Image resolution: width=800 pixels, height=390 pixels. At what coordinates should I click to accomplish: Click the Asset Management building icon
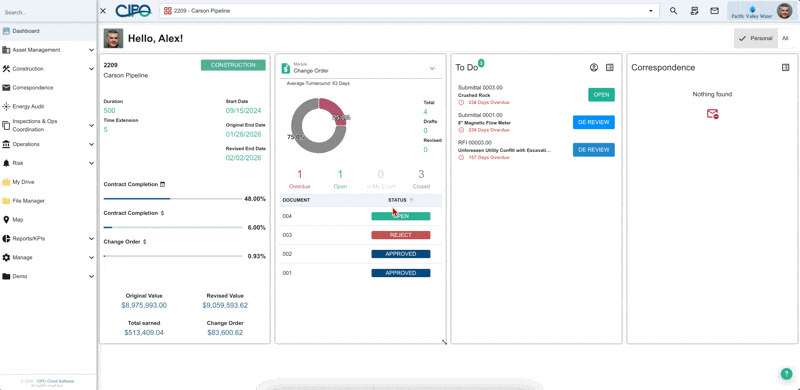tap(6, 50)
